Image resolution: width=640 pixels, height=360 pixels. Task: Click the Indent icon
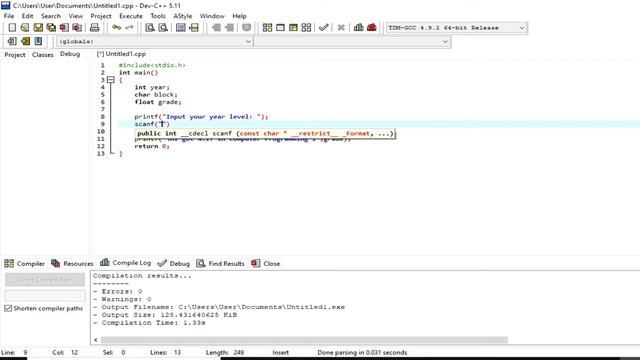(216, 27)
